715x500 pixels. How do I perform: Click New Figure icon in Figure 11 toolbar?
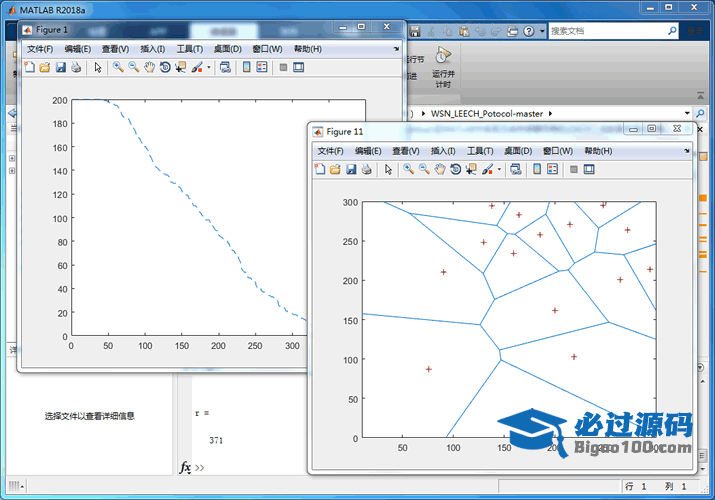(x=320, y=170)
